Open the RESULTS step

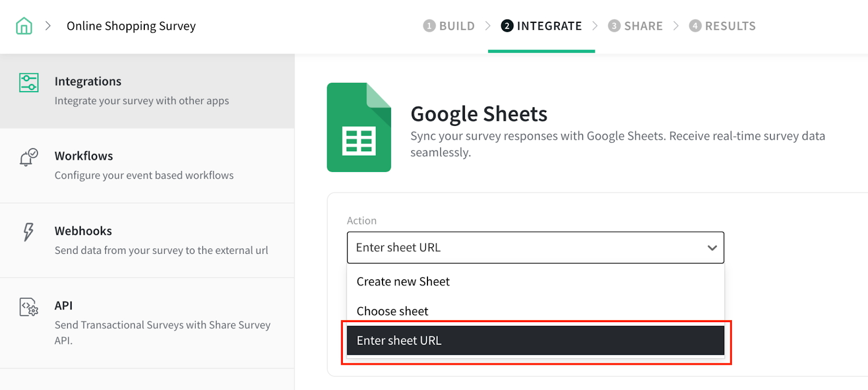722,26
